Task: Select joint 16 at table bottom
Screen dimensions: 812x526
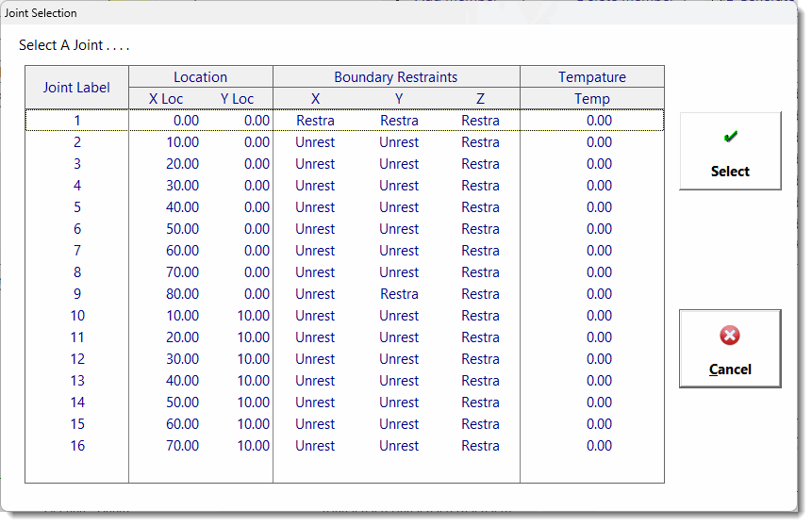Action: 77,446
